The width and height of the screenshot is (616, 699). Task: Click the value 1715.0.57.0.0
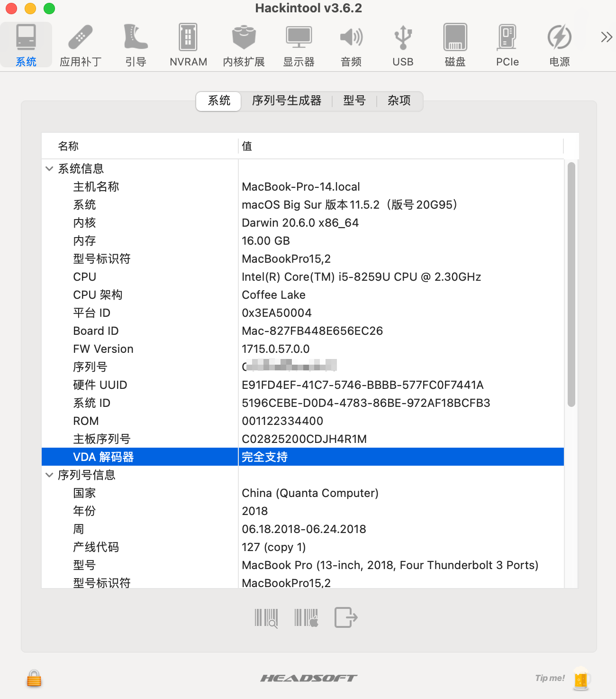(276, 349)
